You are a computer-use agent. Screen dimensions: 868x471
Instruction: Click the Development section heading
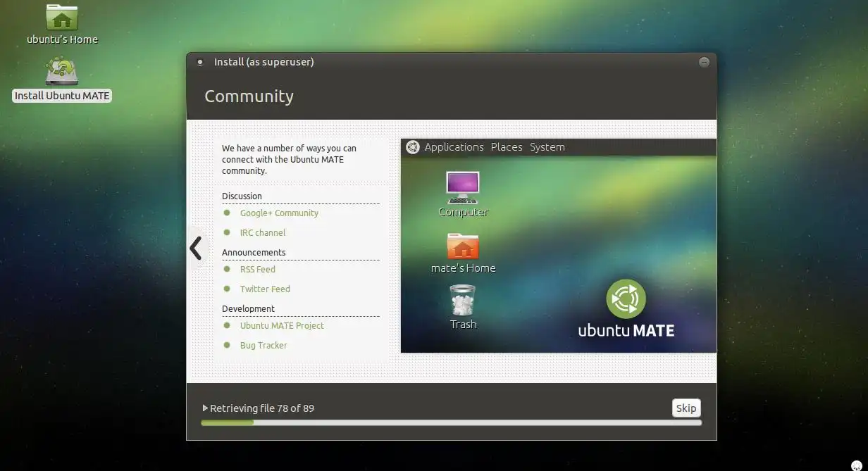coord(248,308)
